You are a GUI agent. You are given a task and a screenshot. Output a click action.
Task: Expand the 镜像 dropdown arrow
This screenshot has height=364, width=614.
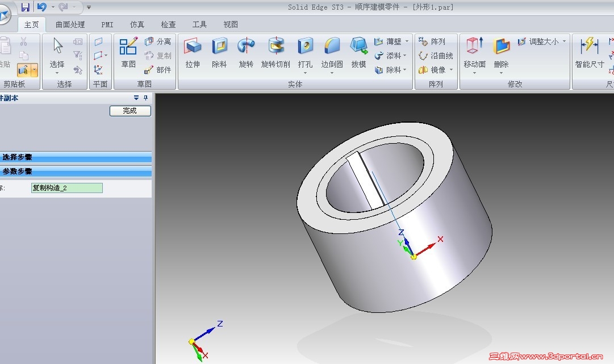(452, 70)
